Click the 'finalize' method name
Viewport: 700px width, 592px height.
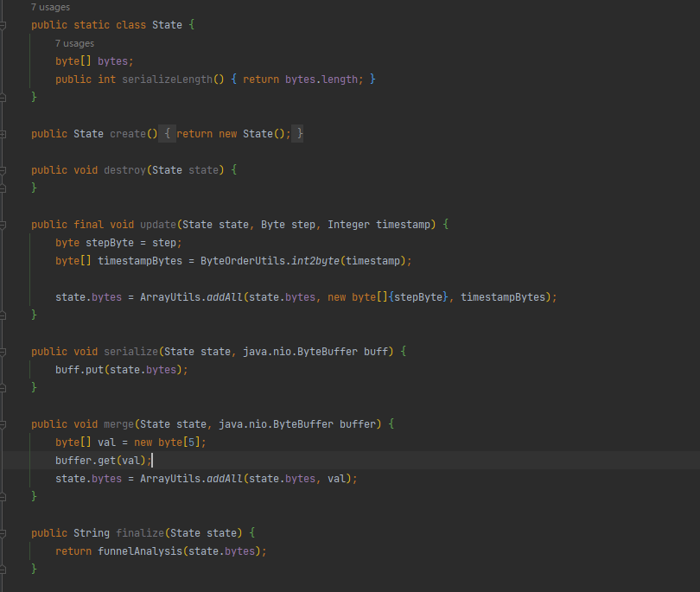(x=140, y=533)
